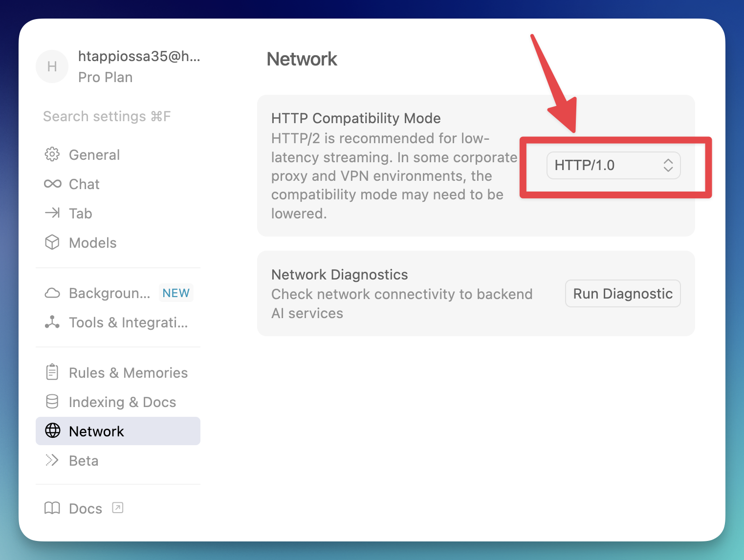Click the HTTP Compatibility Mode title
Image resolution: width=744 pixels, height=560 pixels.
[356, 118]
